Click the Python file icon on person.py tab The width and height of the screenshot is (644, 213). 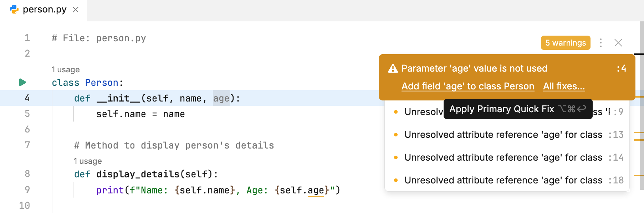coord(14,10)
